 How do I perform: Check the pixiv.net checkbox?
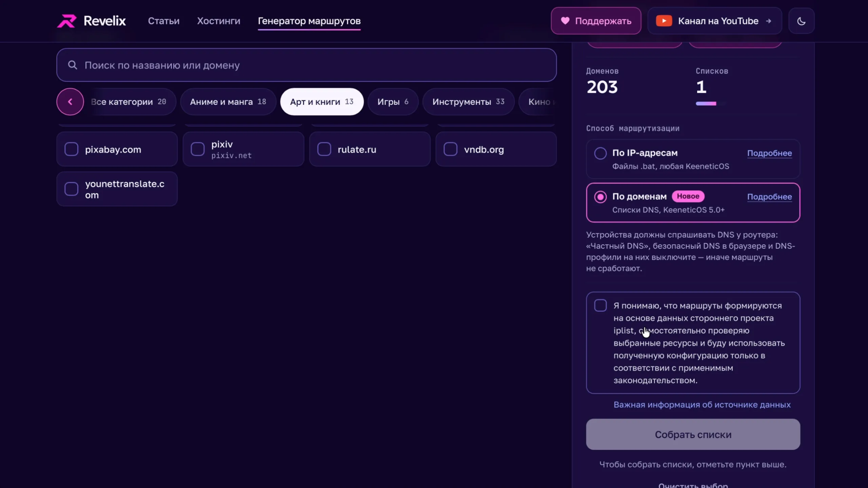point(198,149)
